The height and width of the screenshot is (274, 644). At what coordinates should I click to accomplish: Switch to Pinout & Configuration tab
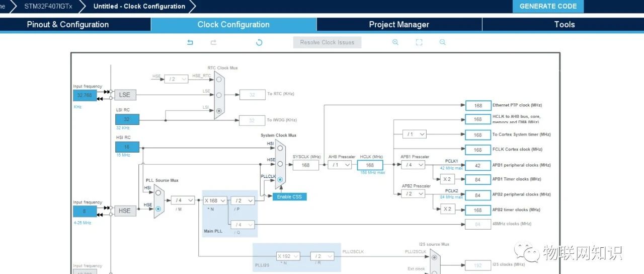click(x=68, y=24)
